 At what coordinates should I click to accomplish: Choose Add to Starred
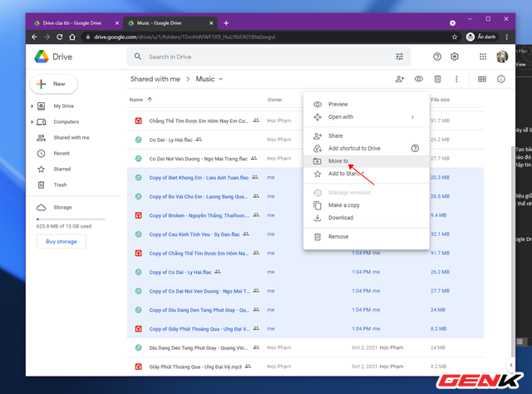point(367,174)
